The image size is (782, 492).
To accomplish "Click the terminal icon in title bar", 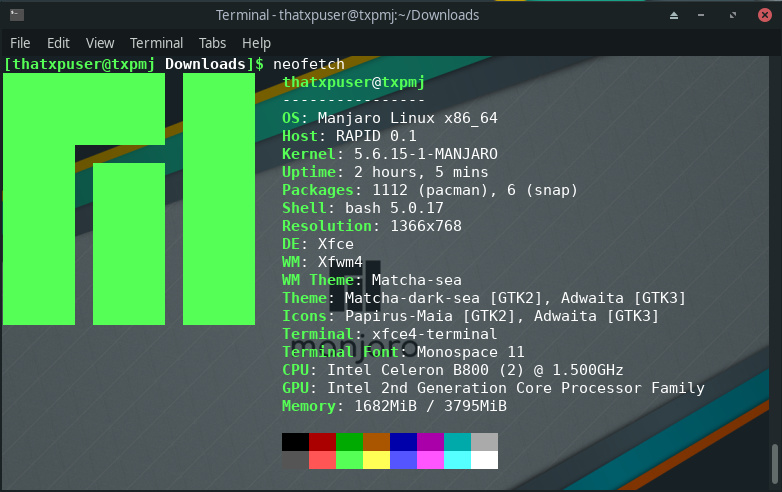I will coord(17,15).
